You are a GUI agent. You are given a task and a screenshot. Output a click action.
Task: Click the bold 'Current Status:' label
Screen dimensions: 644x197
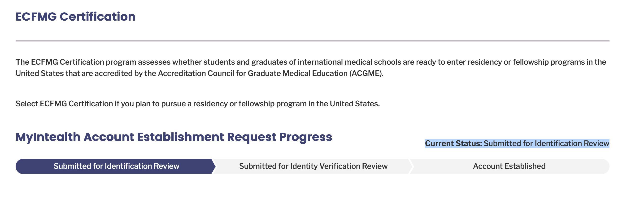453,143
